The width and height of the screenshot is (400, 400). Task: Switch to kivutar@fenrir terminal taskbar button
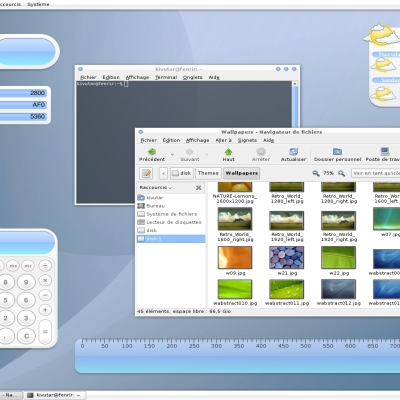(x=55, y=395)
